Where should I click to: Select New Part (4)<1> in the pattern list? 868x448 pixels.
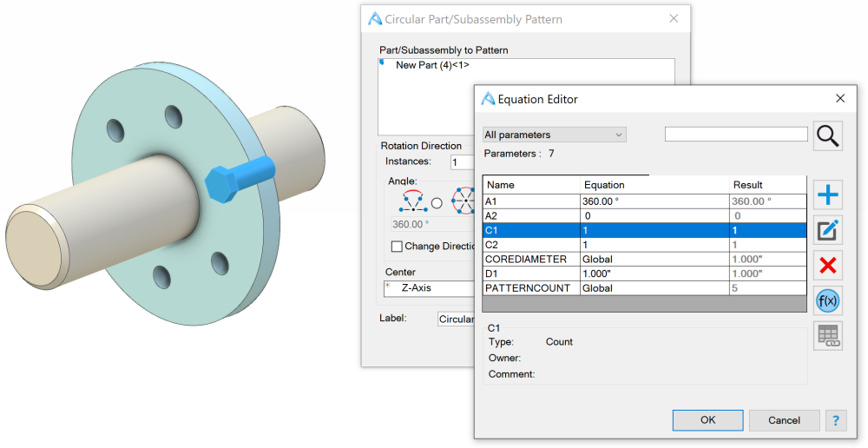pos(432,65)
